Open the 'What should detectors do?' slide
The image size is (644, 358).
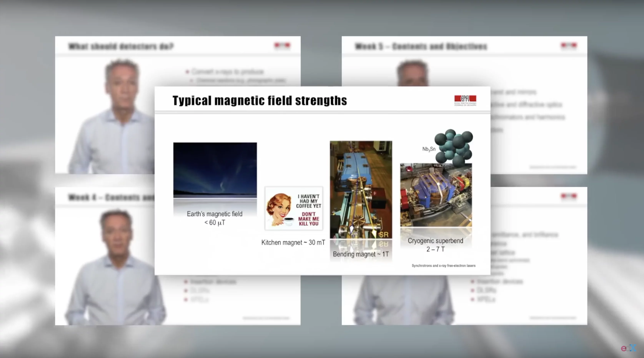pyautogui.click(x=121, y=47)
